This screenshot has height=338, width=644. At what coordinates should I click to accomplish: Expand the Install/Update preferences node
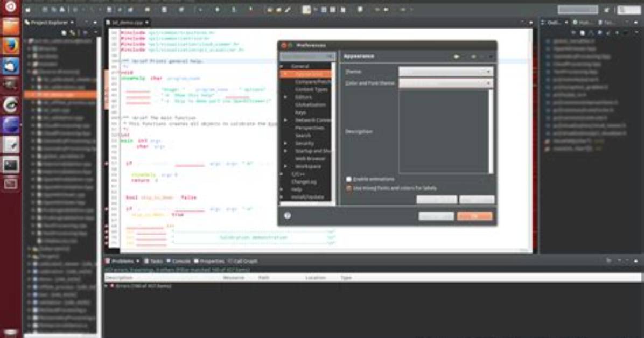(x=282, y=197)
